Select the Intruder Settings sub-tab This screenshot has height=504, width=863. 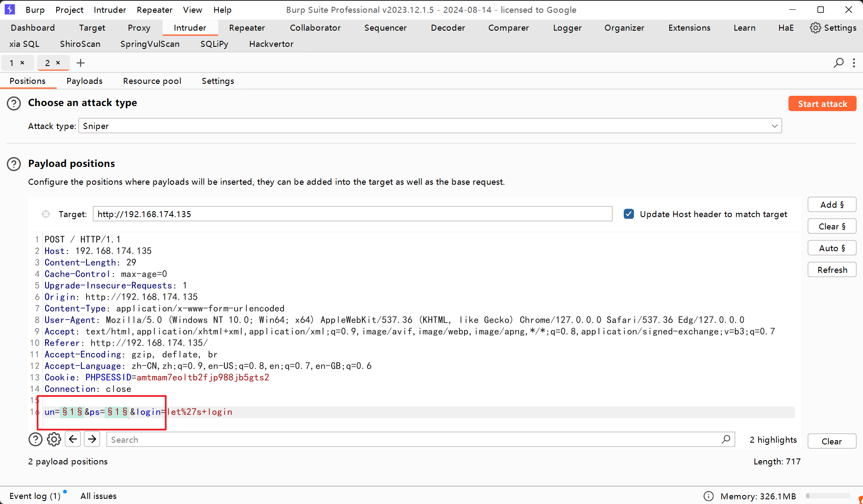[x=218, y=81]
